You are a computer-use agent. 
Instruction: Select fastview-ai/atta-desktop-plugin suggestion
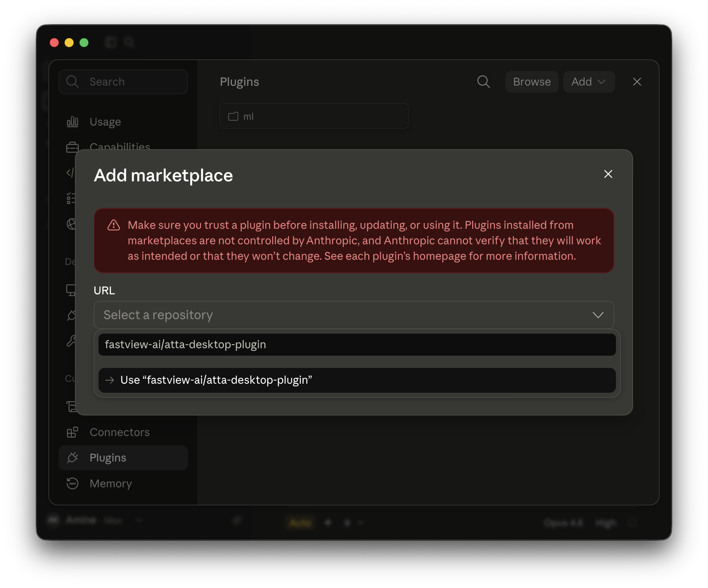(357, 345)
